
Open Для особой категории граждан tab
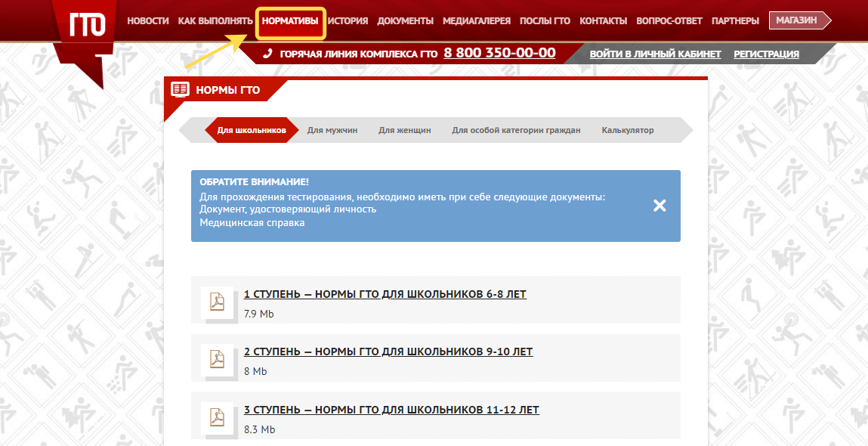point(516,130)
